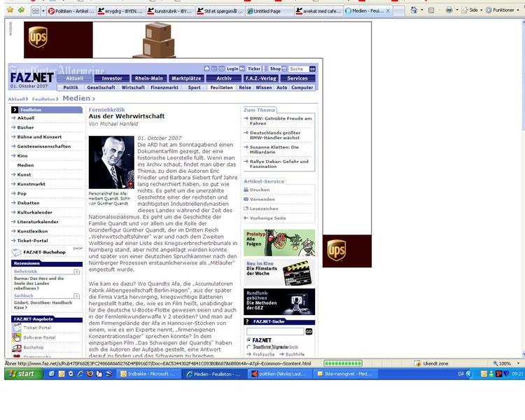Open the Home button dropdown arrow

(421, 10)
